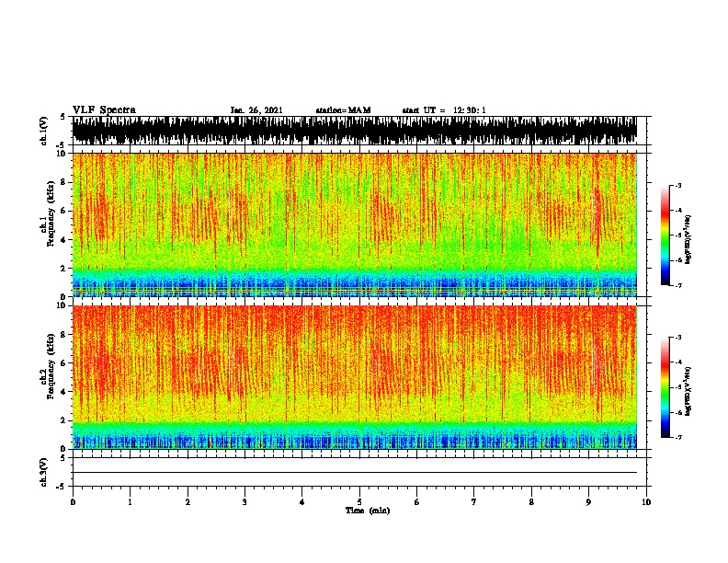Click the black ch.1 voltage waveform strip
The height and width of the screenshot is (563, 728).
tap(354, 131)
